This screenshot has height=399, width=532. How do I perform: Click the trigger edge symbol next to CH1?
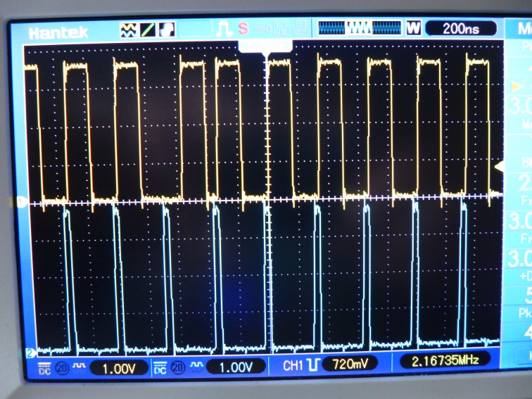click(311, 365)
